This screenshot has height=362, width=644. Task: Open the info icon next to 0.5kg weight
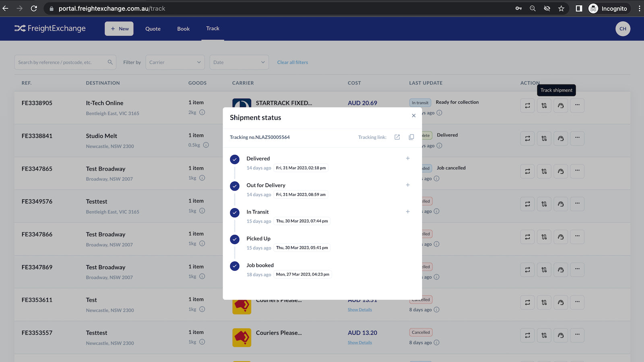pos(206,145)
